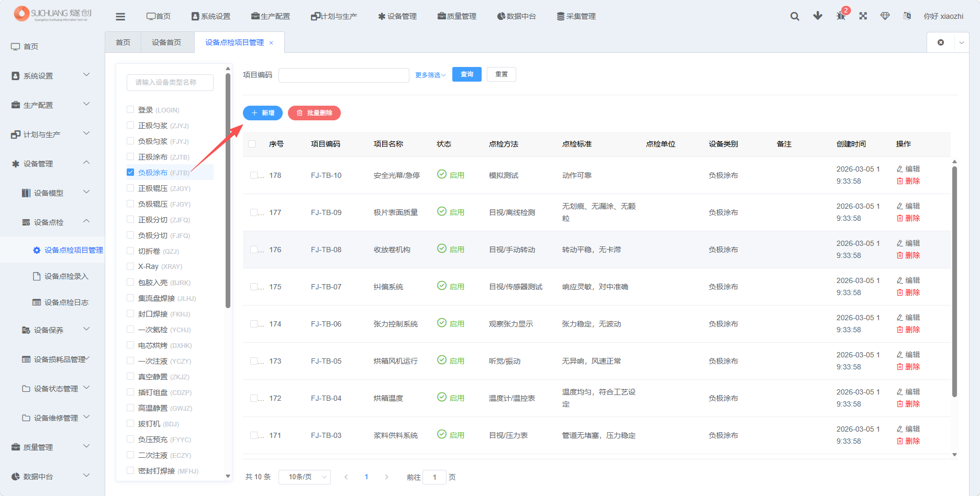Click the 批量删除 batch delete button

(x=314, y=113)
